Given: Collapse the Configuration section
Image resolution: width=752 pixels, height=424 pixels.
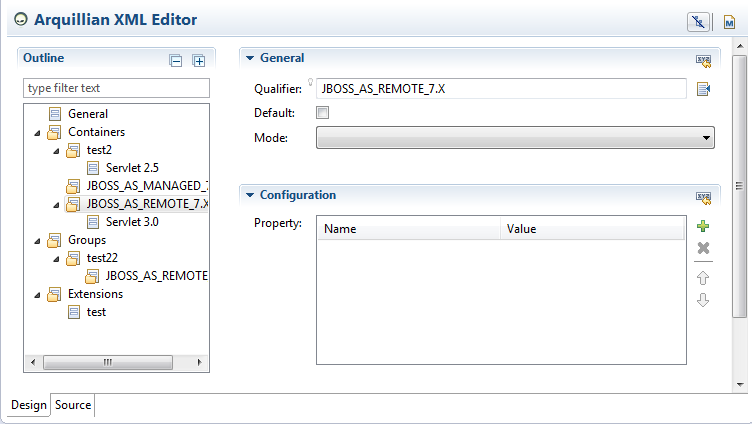Looking at the screenshot, I should pos(251,196).
